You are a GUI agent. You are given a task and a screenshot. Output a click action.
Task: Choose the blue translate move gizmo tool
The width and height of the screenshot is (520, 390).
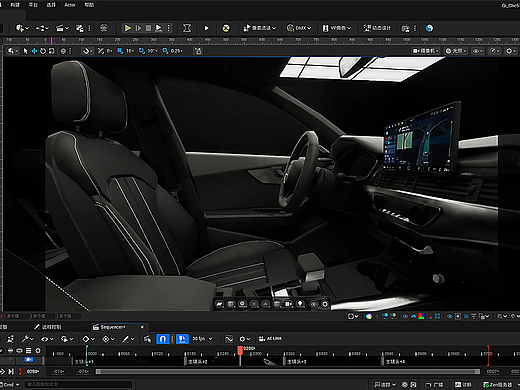(34, 51)
